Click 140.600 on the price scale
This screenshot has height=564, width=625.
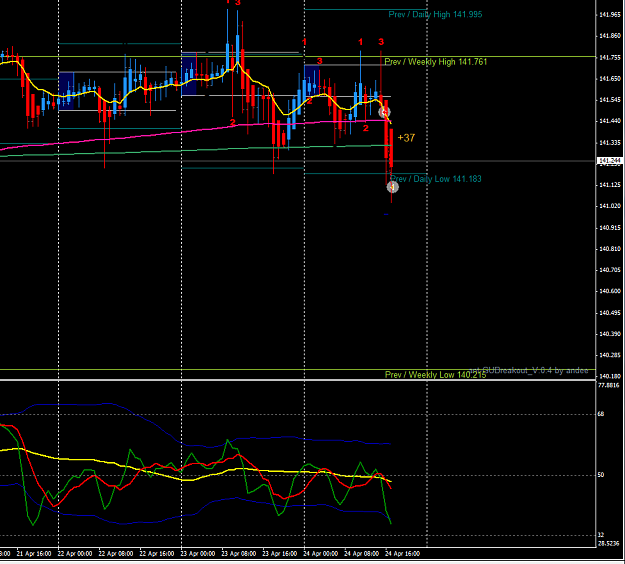point(610,291)
